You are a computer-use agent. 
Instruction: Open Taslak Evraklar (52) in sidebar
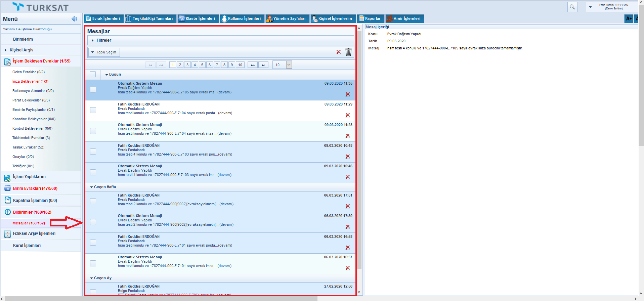(x=28, y=147)
